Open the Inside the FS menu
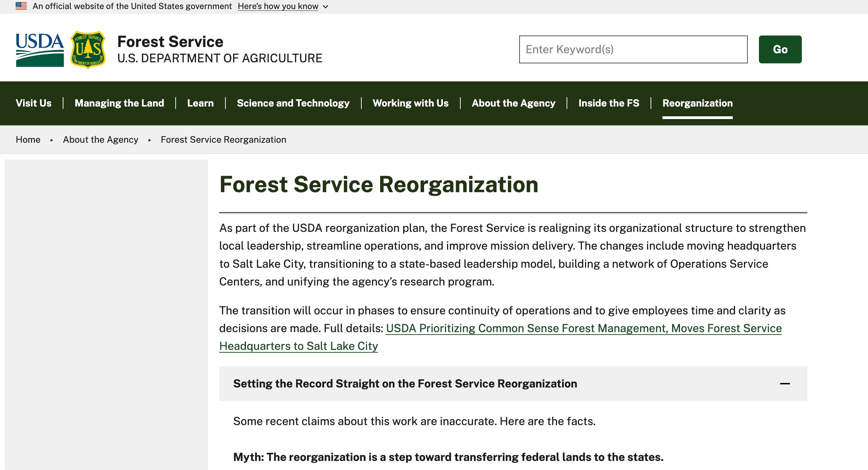 tap(609, 103)
